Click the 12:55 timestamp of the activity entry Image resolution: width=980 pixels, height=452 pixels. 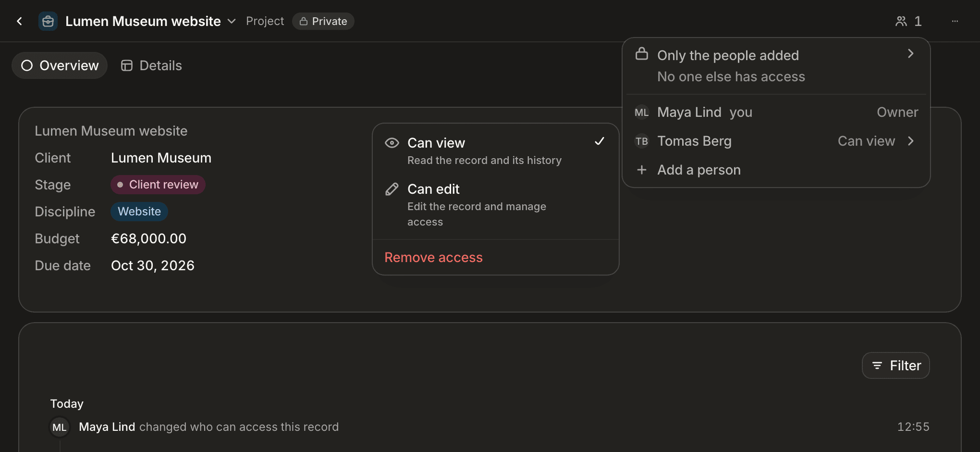coord(913,427)
